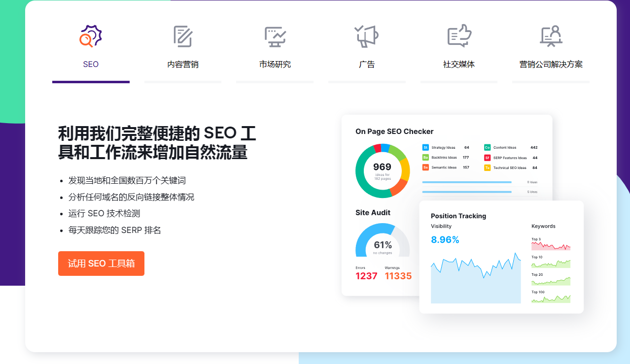630x364 pixels.
Task: Click the Site Audit 61% gauge
Action: coord(383,240)
